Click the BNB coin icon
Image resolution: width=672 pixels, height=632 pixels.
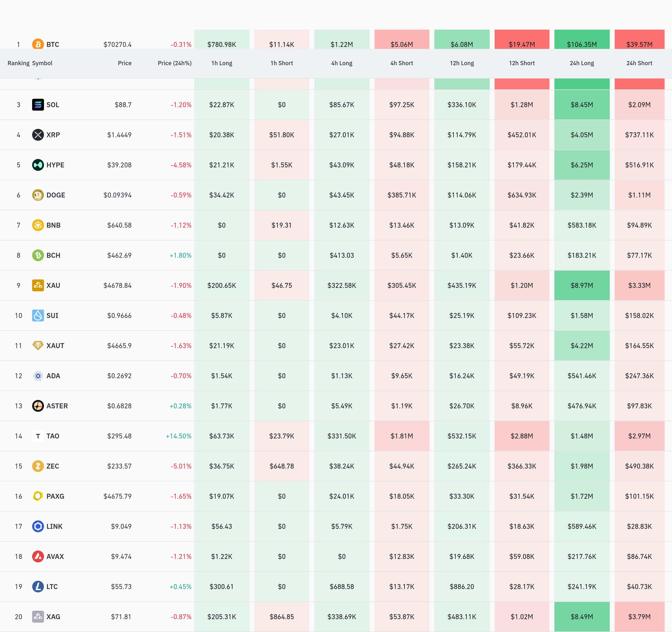tap(38, 225)
